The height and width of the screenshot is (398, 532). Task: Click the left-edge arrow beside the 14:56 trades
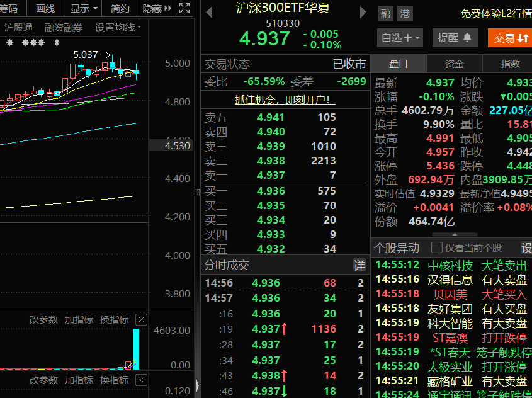click(x=198, y=386)
